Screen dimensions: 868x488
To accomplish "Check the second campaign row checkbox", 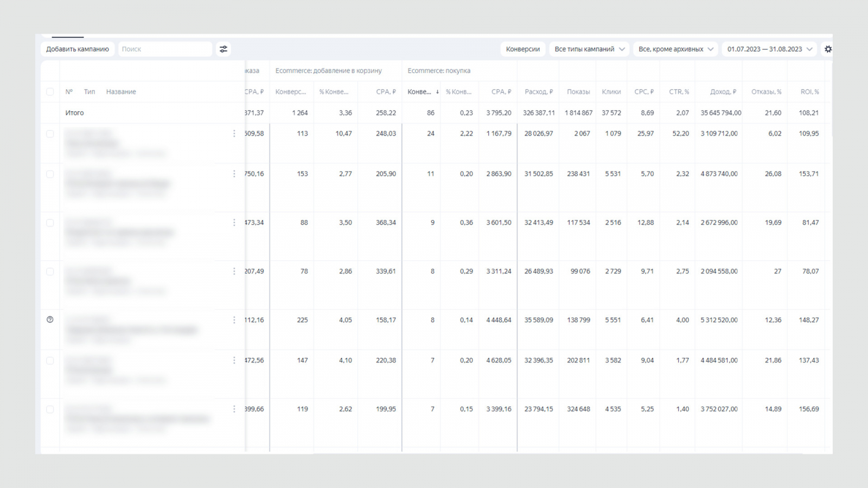I will pos(50,174).
